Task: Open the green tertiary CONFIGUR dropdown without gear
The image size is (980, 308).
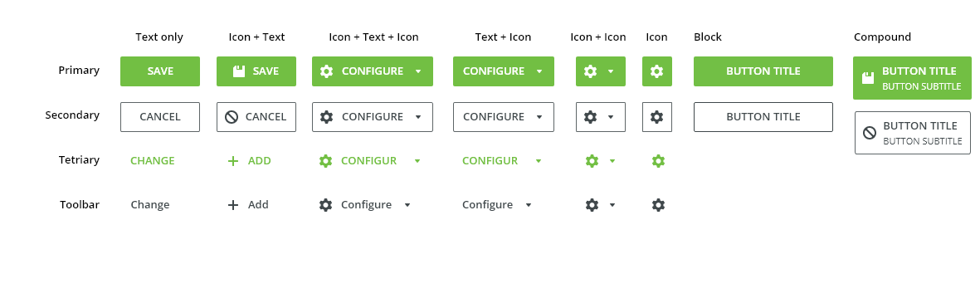Action: 502,161
